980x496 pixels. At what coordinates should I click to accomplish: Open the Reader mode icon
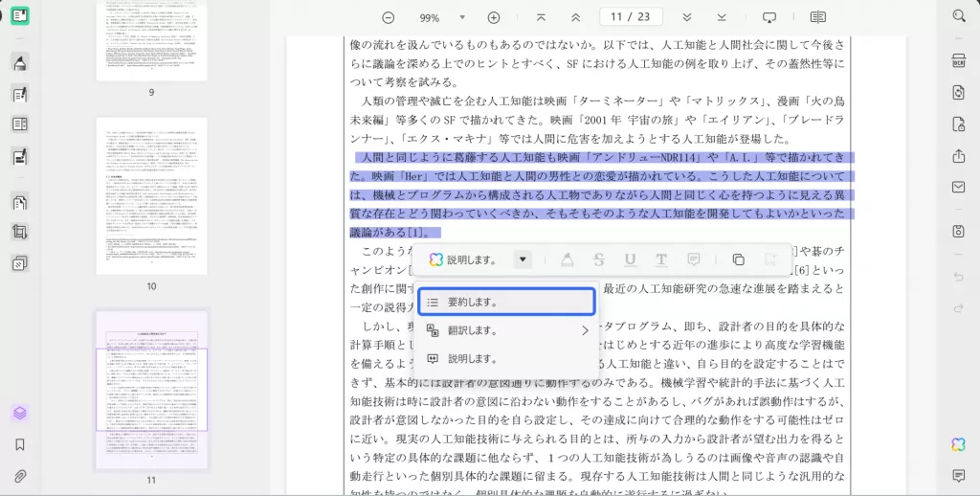tap(20, 15)
